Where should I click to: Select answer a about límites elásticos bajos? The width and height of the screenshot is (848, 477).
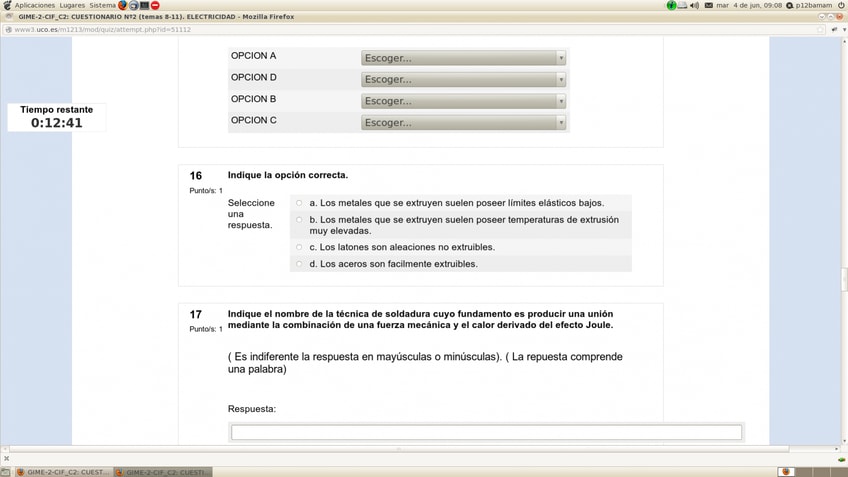click(x=299, y=203)
